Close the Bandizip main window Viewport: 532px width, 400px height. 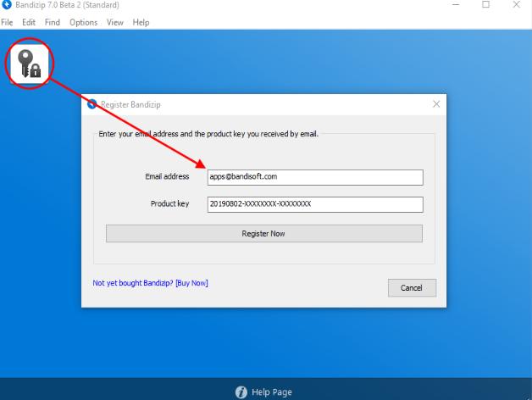517,5
